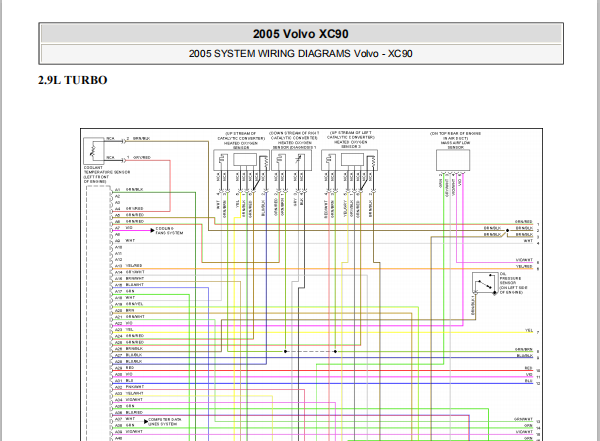Click right-edge 'RED' wire 10 label
The height and width of the screenshot is (441, 600).
529,368
